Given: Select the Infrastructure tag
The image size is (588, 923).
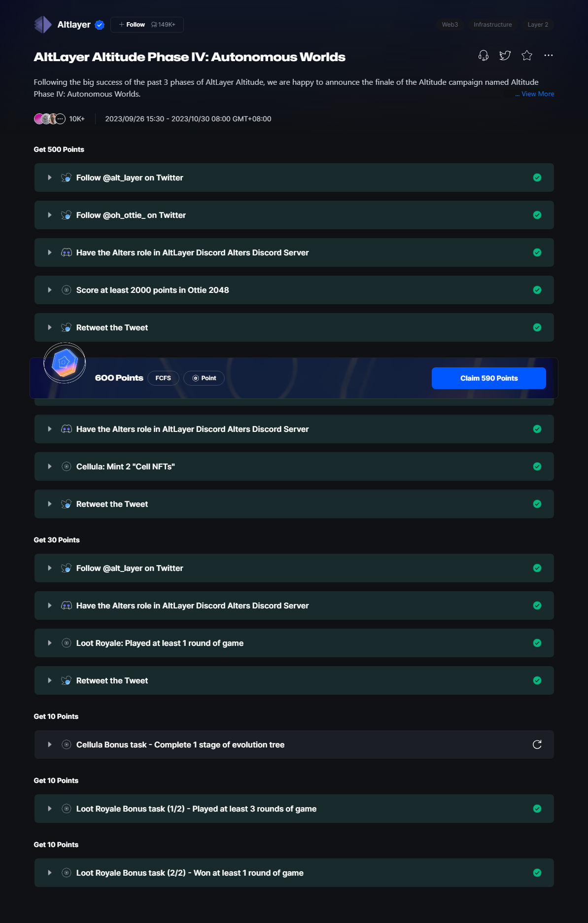Looking at the screenshot, I should point(492,25).
